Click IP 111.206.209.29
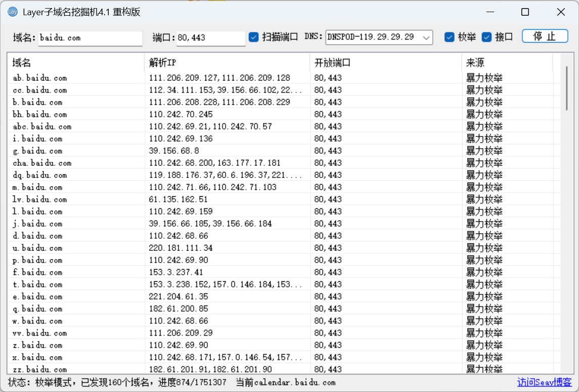Image resolution: width=579 pixels, height=392 pixels. pos(181,333)
